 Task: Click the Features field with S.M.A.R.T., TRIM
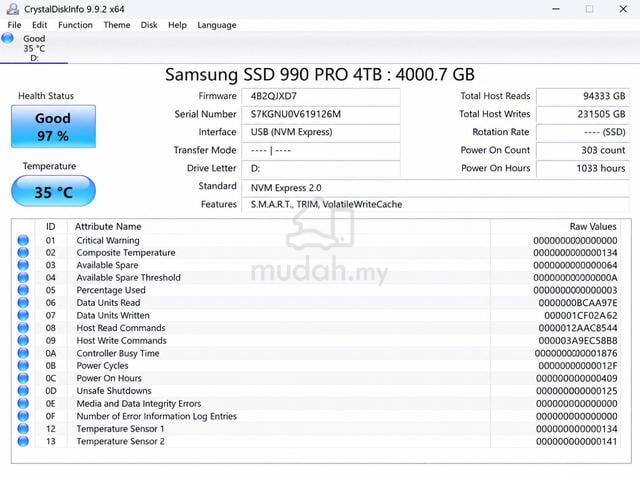tap(436, 204)
